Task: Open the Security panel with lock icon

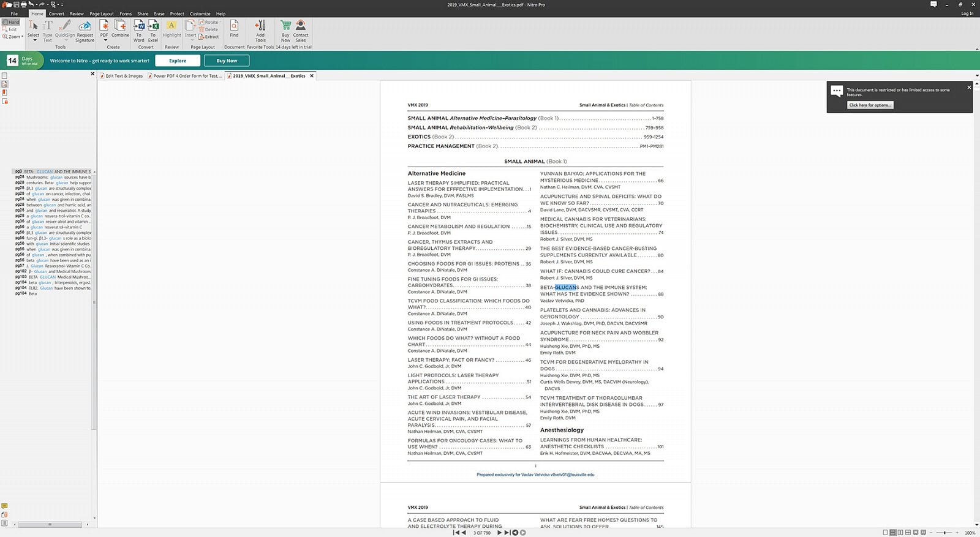Action: (4, 101)
